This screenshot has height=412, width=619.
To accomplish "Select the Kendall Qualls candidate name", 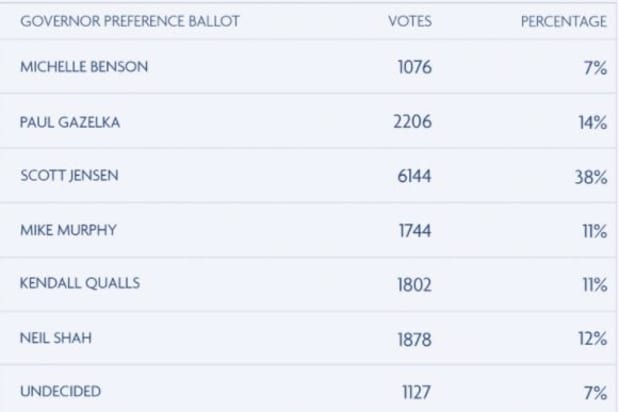I will (79, 284).
